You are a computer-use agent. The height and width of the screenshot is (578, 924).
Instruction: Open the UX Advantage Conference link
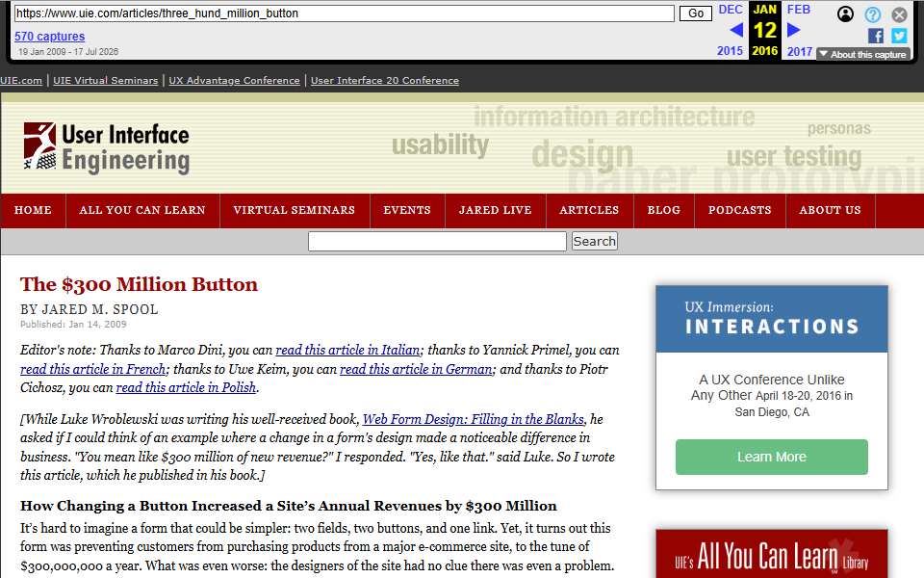pos(234,80)
